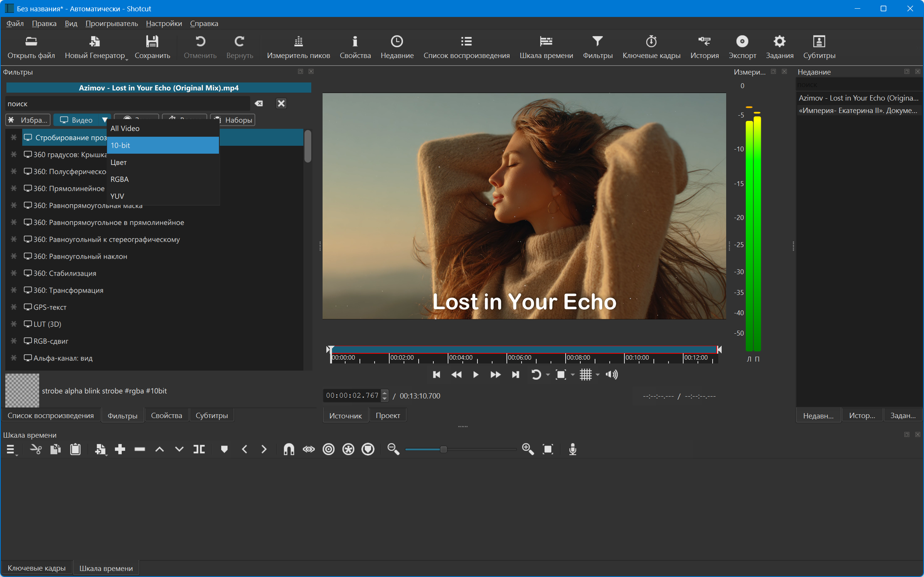Expand the zoom fit dropdown arrow

click(x=572, y=375)
